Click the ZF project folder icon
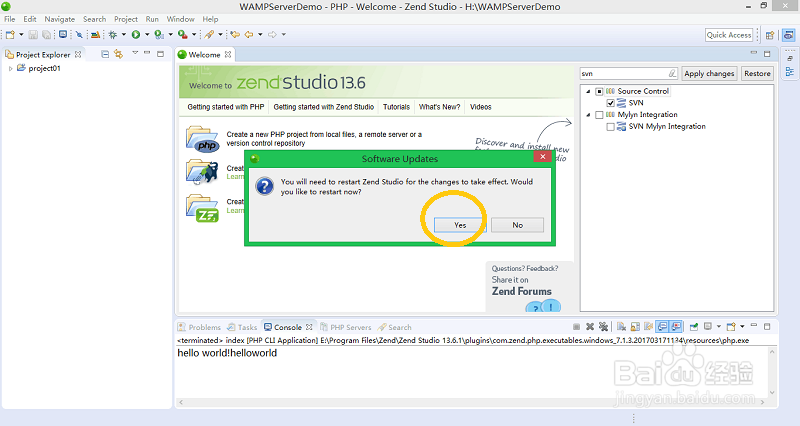 point(202,208)
